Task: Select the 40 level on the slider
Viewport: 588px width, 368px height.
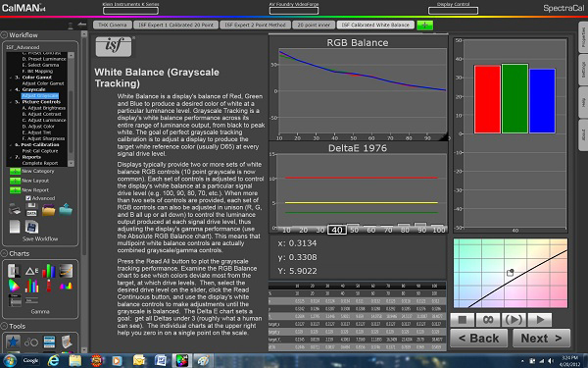Action: (337, 230)
